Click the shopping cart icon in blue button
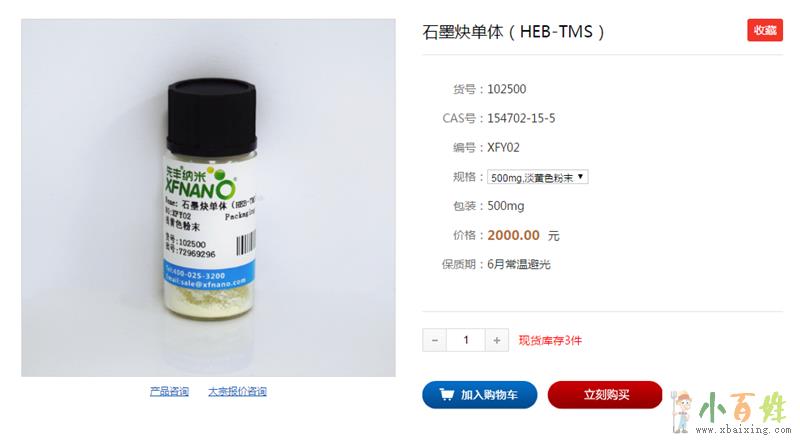Screen dimensions: 800x440 pos(446,394)
